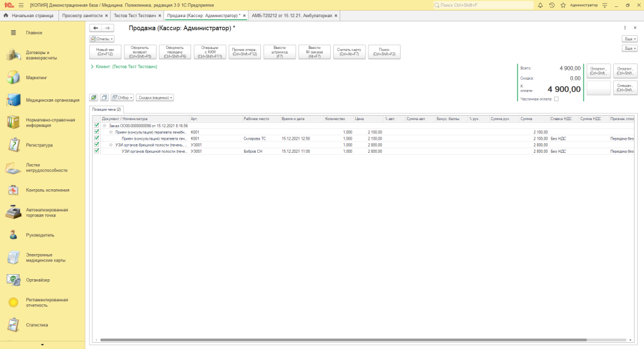Open the Маркетинг section icon

[x=13, y=77]
